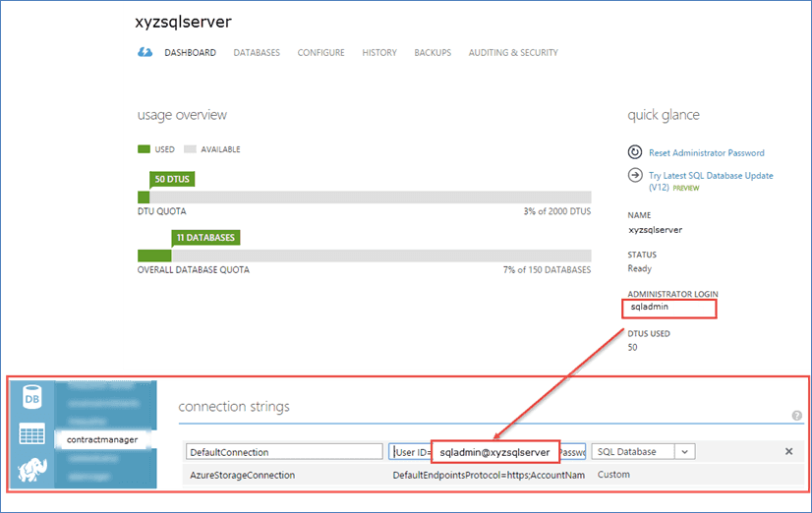Open the Configure tab
The height and width of the screenshot is (513, 812).
point(320,53)
